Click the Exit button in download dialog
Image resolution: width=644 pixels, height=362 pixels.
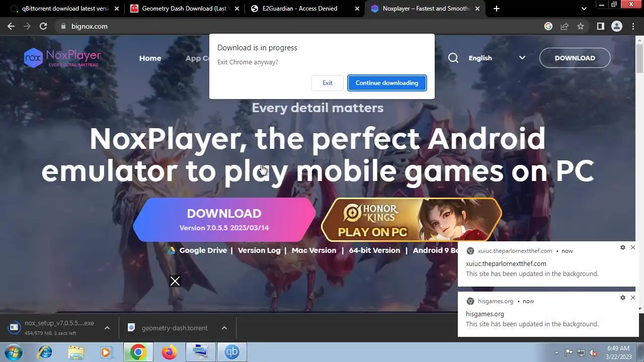(327, 83)
